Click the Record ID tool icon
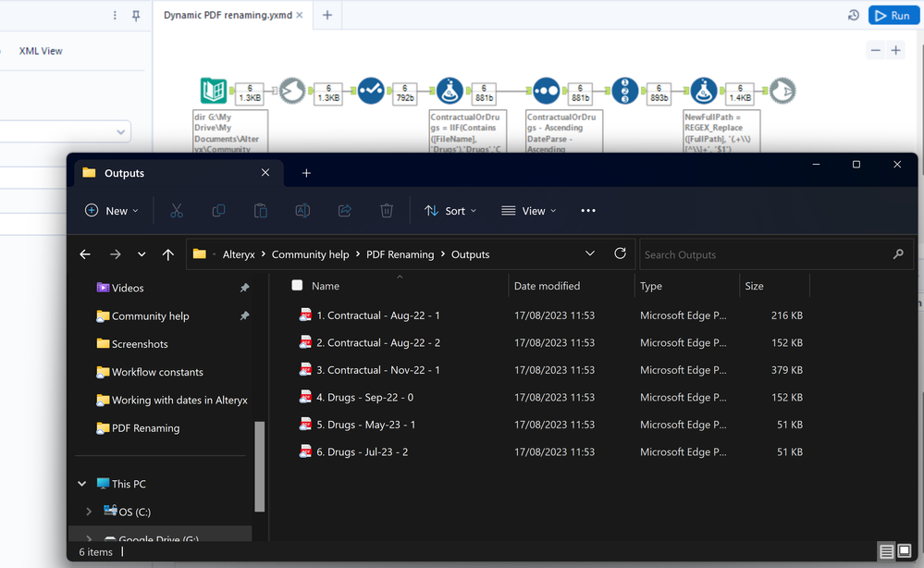Viewport: 924px width, 568px height. coord(624,91)
